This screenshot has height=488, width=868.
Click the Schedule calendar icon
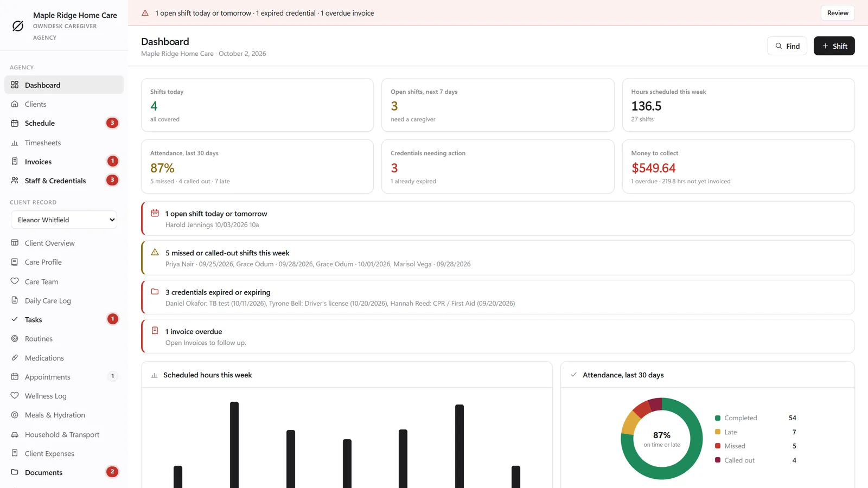click(x=15, y=123)
